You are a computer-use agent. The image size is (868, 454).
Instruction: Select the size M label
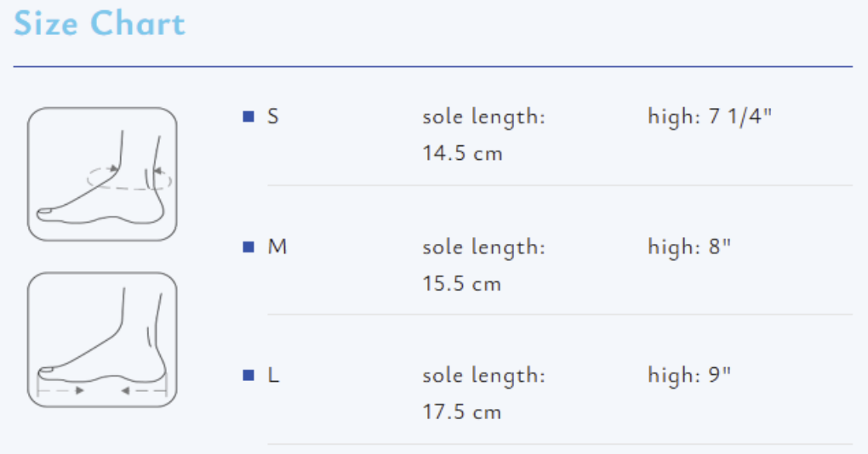tap(277, 247)
